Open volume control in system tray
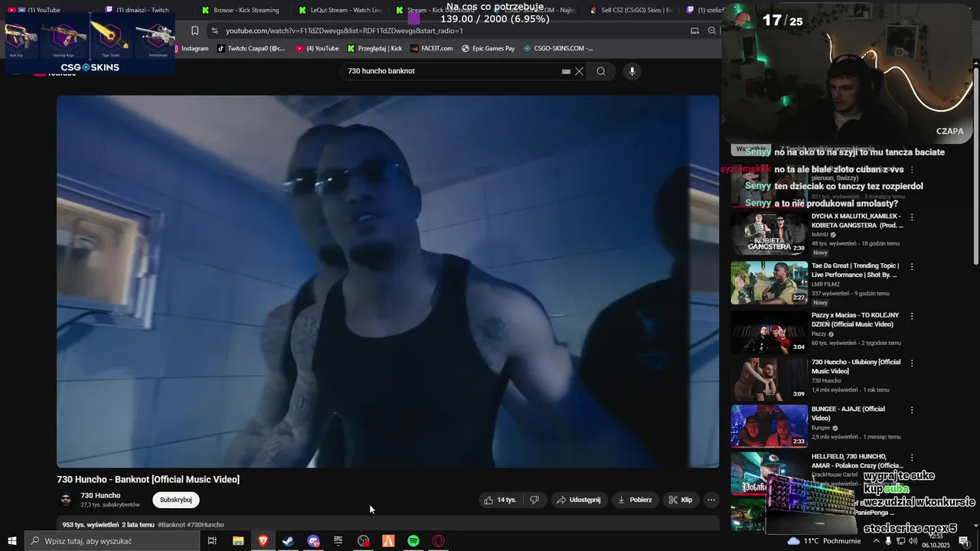 [x=913, y=541]
